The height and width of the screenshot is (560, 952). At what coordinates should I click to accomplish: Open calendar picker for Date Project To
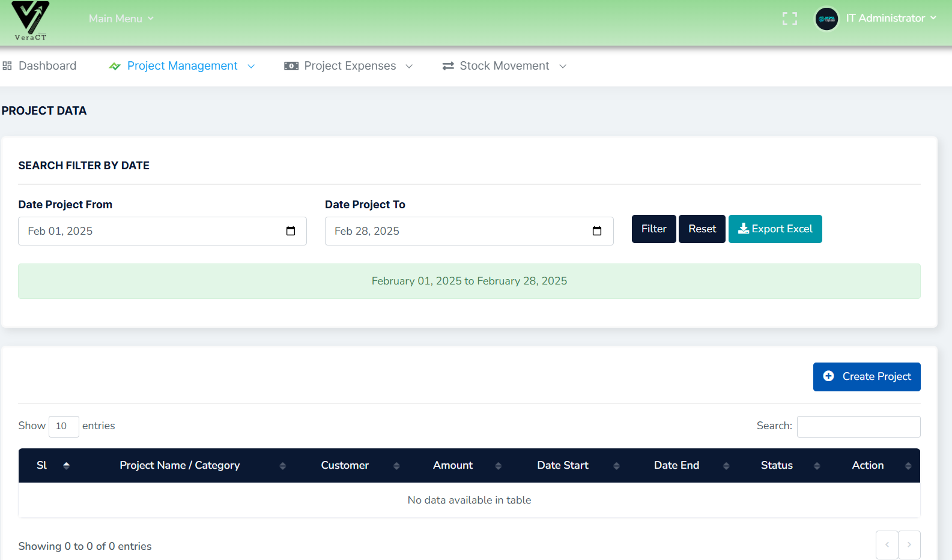coord(597,231)
